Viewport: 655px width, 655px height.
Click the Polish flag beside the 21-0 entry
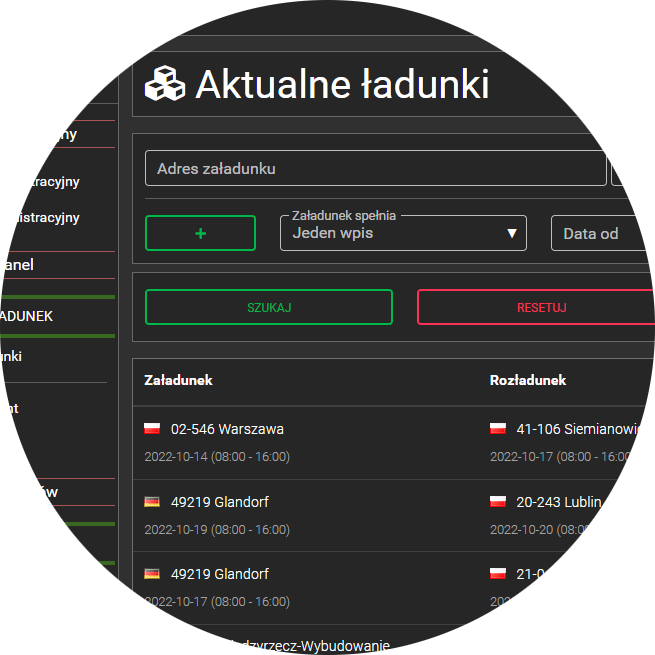coord(498,574)
